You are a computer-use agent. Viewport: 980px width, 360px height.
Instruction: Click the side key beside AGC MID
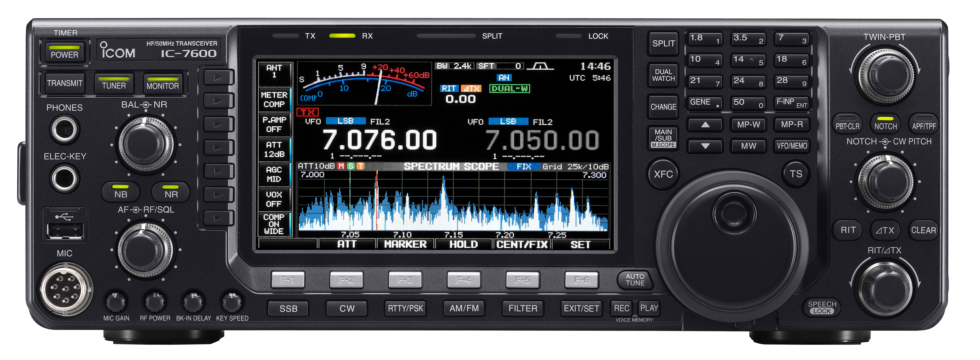[218, 171]
